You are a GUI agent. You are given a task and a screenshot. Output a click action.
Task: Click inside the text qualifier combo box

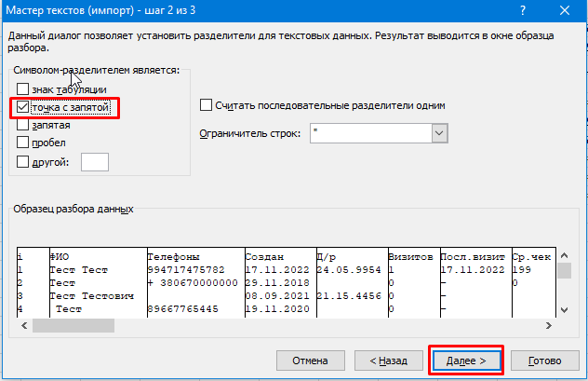pos(371,133)
